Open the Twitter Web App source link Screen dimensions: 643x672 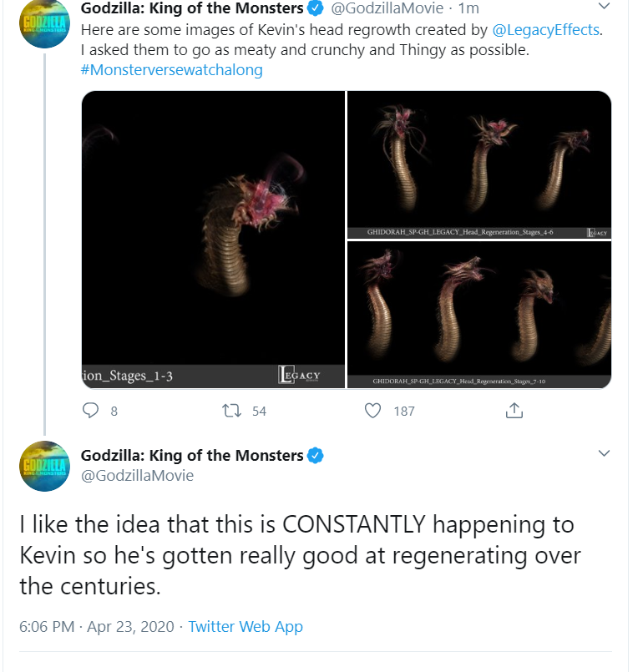[246, 627]
